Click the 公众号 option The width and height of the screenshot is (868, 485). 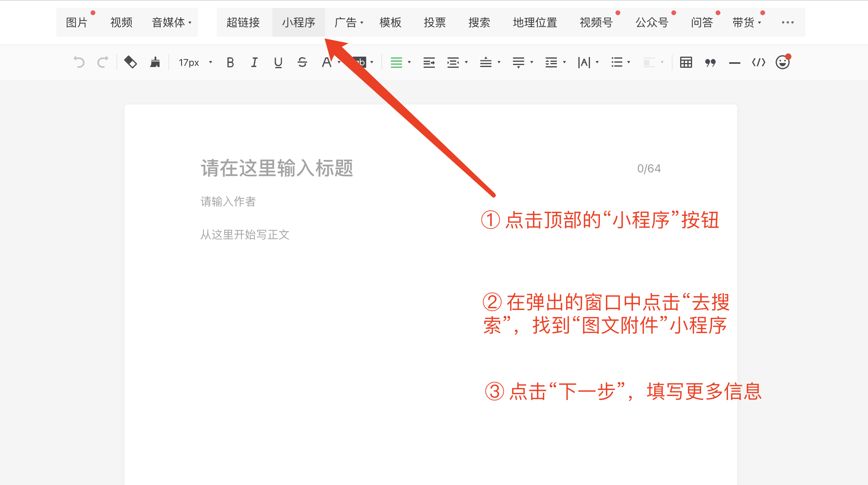[652, 22]
